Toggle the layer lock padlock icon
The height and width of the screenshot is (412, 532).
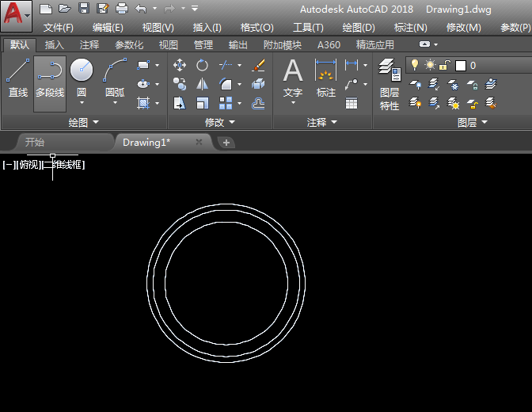coord(445,65)
